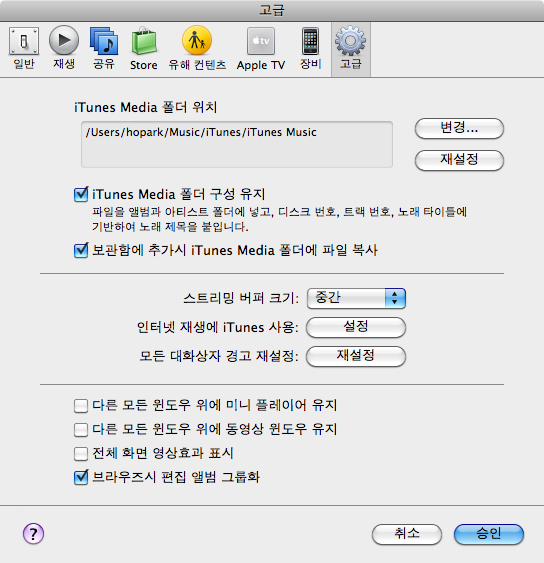Click the 취소 (Cancel) button
The image size is (544, 563).
coord(407,534)
